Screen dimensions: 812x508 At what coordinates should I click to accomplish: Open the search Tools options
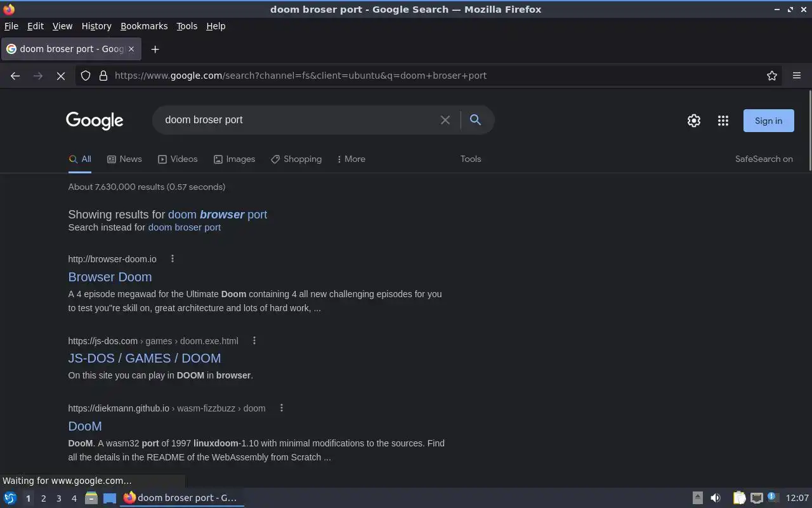coord(471,159)
